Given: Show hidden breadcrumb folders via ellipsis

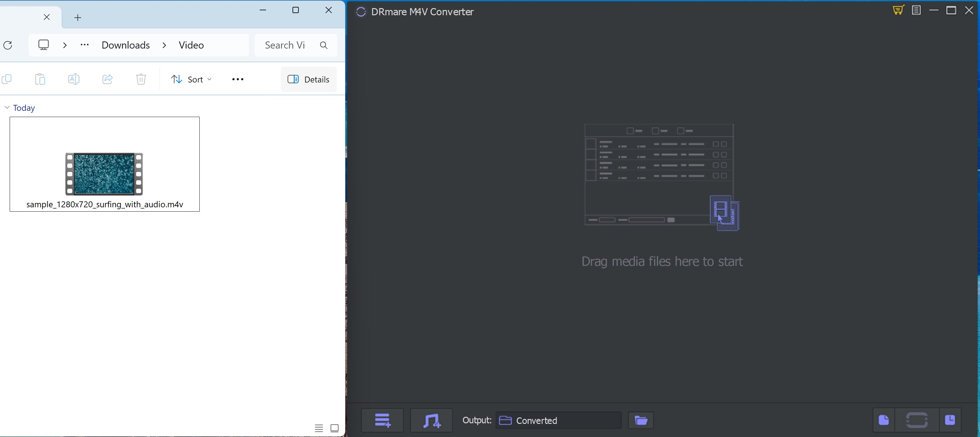Looking at the screenshot, I should [x=84, y=45].
